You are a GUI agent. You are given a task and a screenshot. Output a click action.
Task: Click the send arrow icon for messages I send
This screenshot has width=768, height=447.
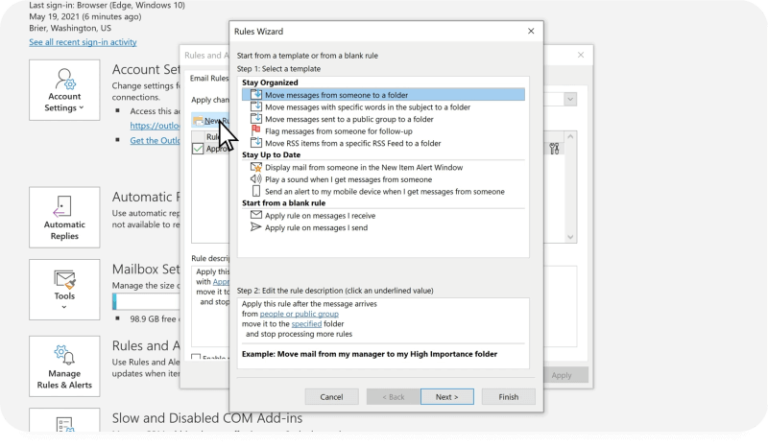[x=256, y=227]
